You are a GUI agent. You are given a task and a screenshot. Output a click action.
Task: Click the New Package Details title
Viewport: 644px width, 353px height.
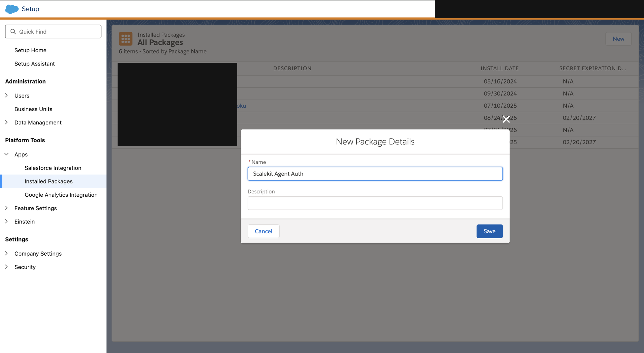(375, 142)
